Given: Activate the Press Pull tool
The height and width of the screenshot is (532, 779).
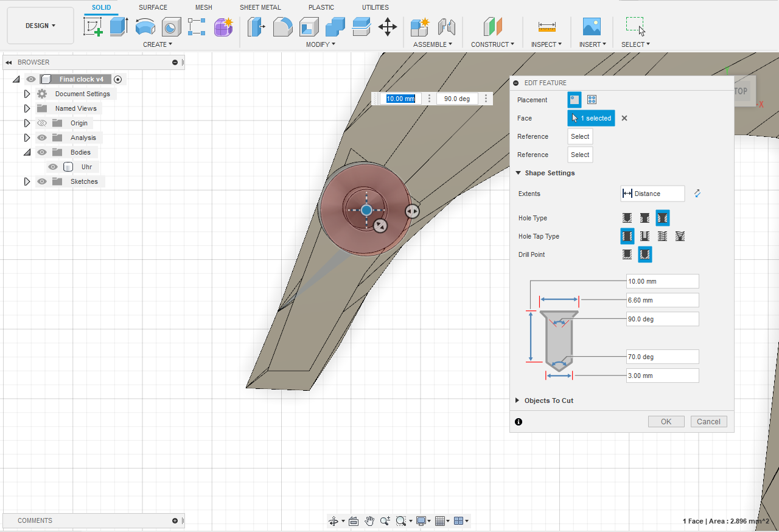Looking at the screenshot, I should (x=256, y=27).
